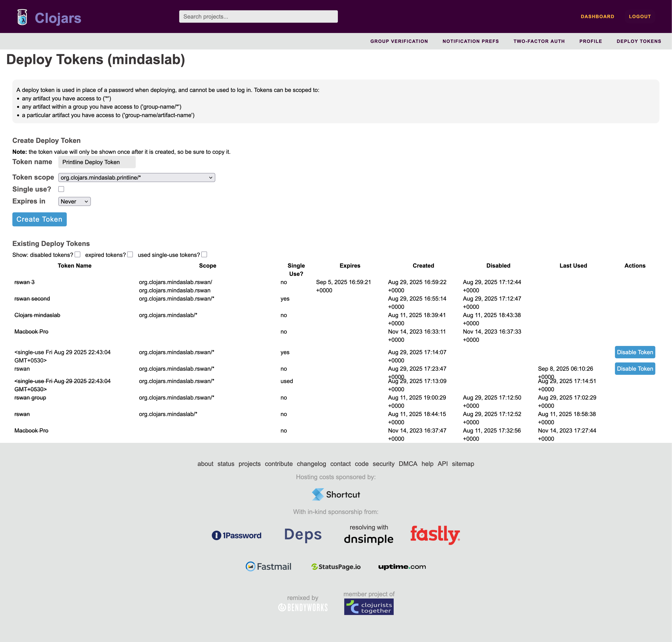Open the Deps sponsor logo
Image resolution: width=672 pixels, height=642 pixels.
303,535
